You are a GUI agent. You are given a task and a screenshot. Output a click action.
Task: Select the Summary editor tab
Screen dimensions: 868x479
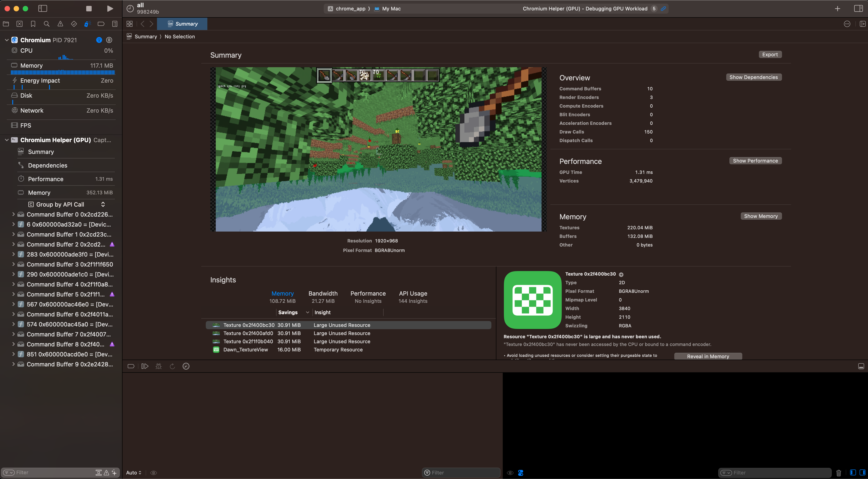click(x=182, y=24)
